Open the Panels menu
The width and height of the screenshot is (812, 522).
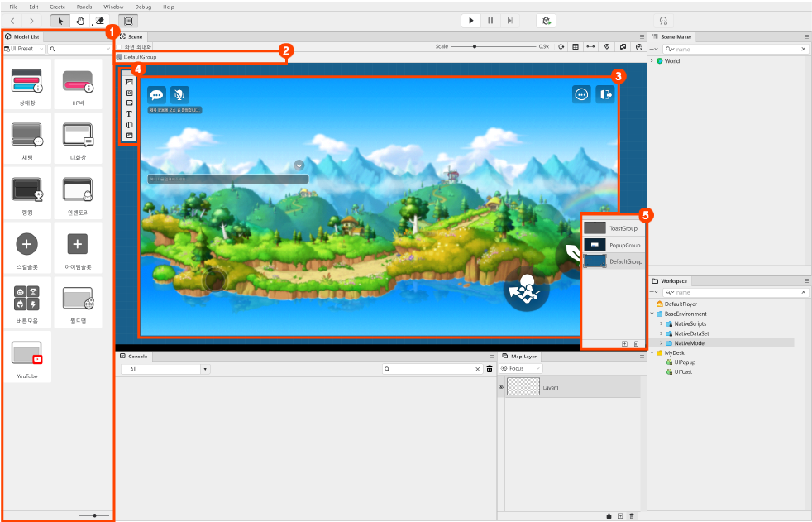click(x=84, y=7)
